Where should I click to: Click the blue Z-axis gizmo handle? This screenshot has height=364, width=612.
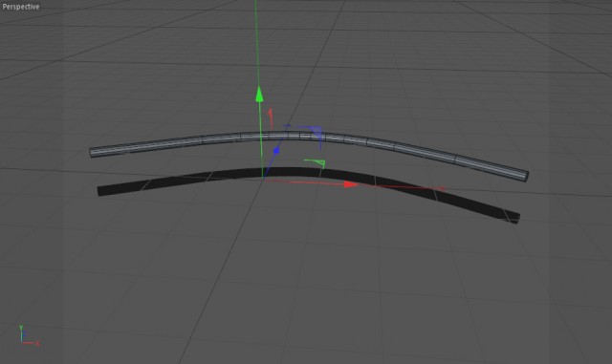point(276,150)
